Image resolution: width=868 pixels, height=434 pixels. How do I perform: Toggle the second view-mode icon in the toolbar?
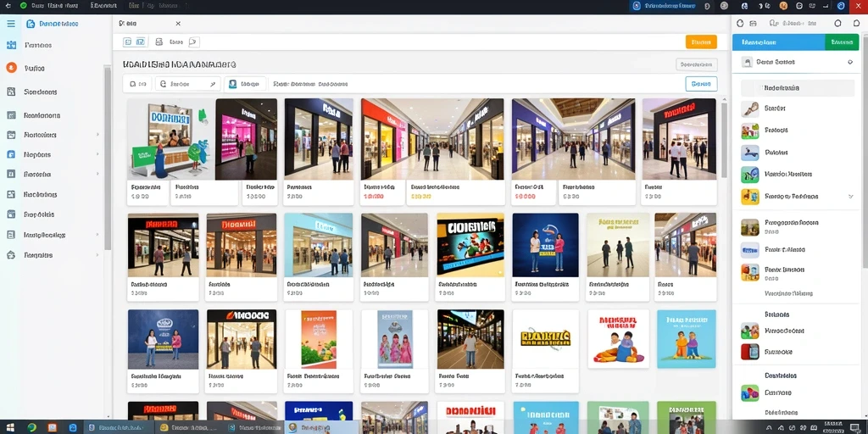141,42
